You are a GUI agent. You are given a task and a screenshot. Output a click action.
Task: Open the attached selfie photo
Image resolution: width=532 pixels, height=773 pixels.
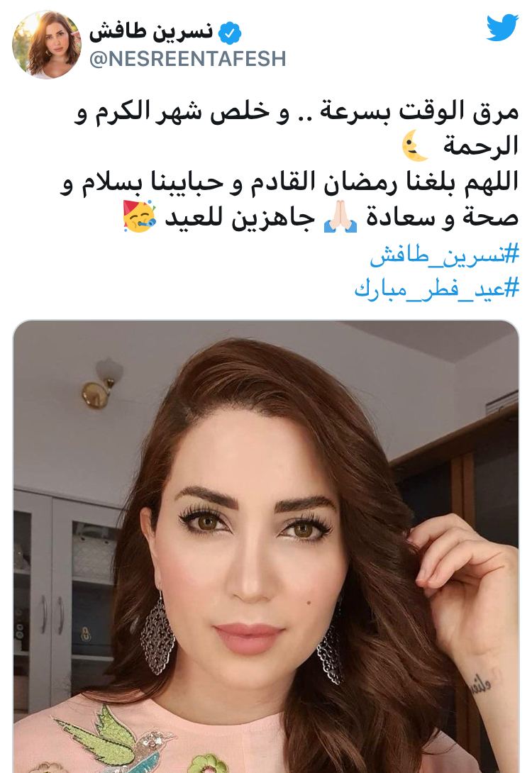(x=266, y=546)
